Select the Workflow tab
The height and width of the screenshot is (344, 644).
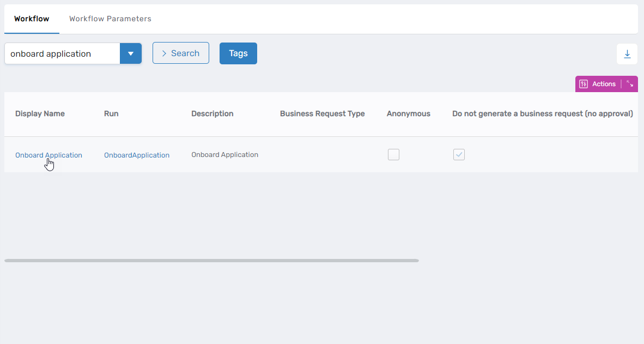31,18
